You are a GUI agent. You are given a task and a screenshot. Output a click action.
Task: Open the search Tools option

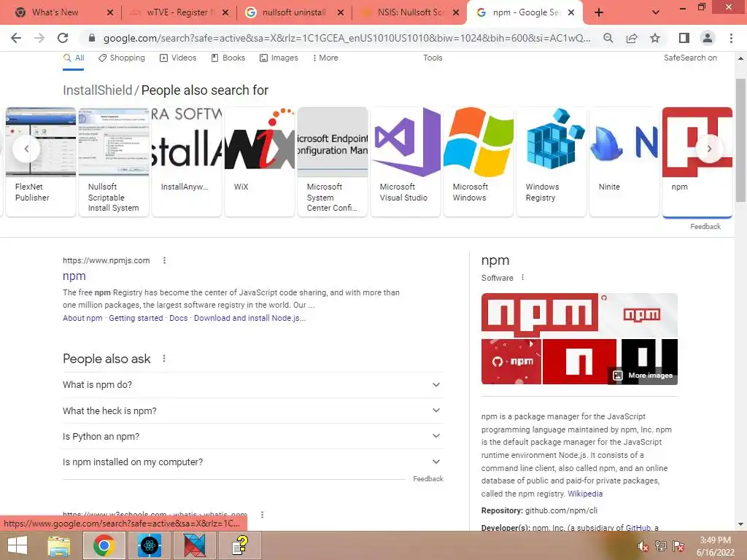433,58
